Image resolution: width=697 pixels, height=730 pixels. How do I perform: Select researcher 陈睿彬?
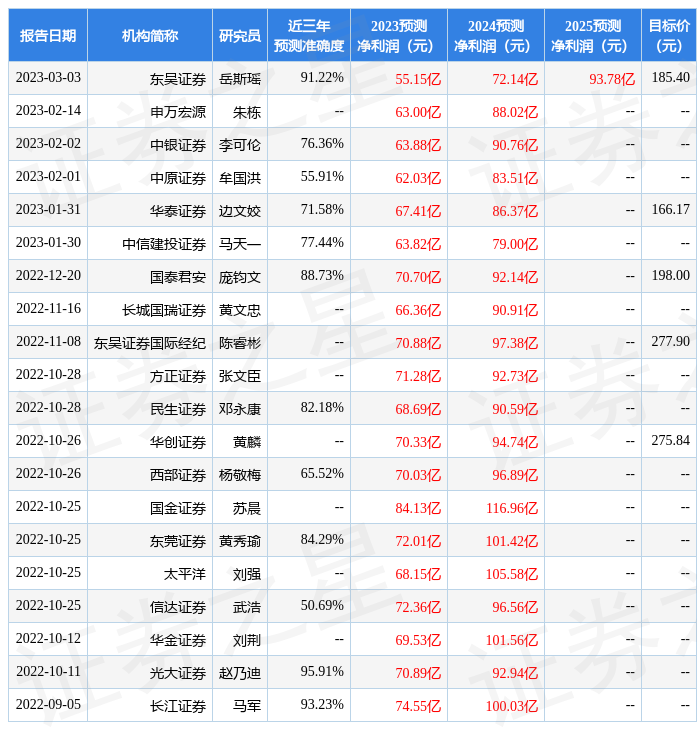click(x=240, y=344)
